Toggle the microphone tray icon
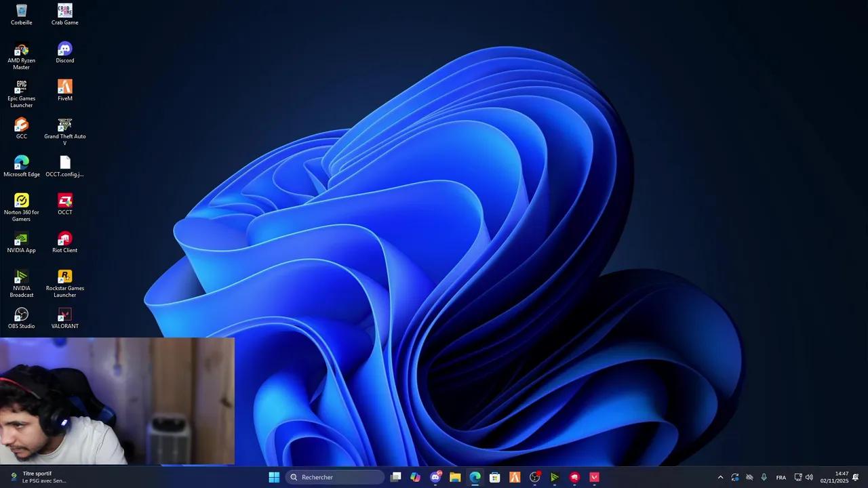868x488 pixels. 764,477
